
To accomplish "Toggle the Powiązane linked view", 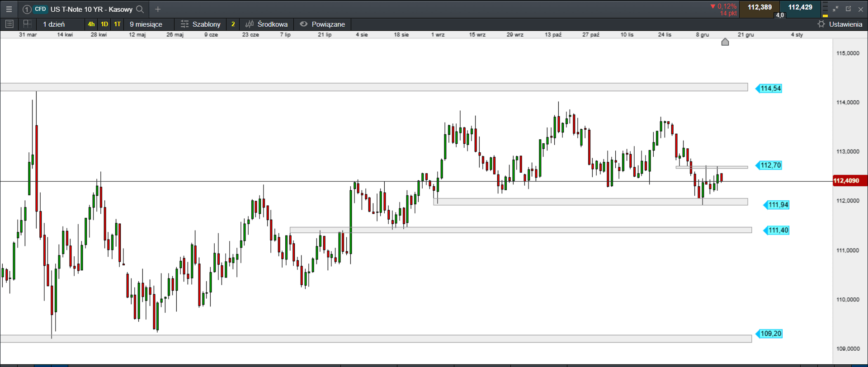I will click(x=322, y=24).
